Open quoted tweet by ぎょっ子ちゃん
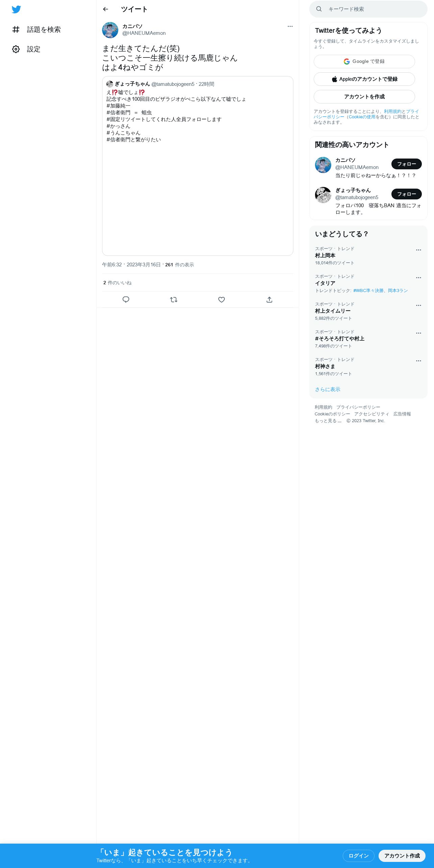 (198, 166)
